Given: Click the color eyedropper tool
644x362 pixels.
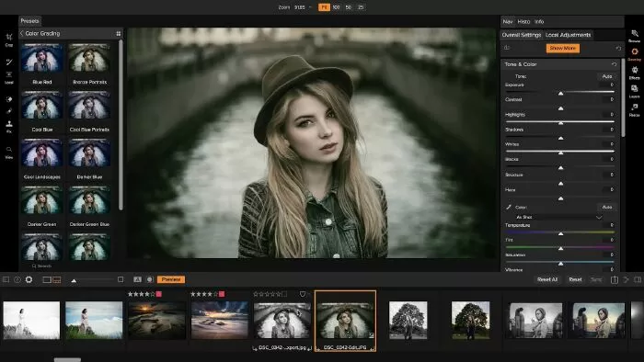Looking at the screenshot, I should (509, 207).
